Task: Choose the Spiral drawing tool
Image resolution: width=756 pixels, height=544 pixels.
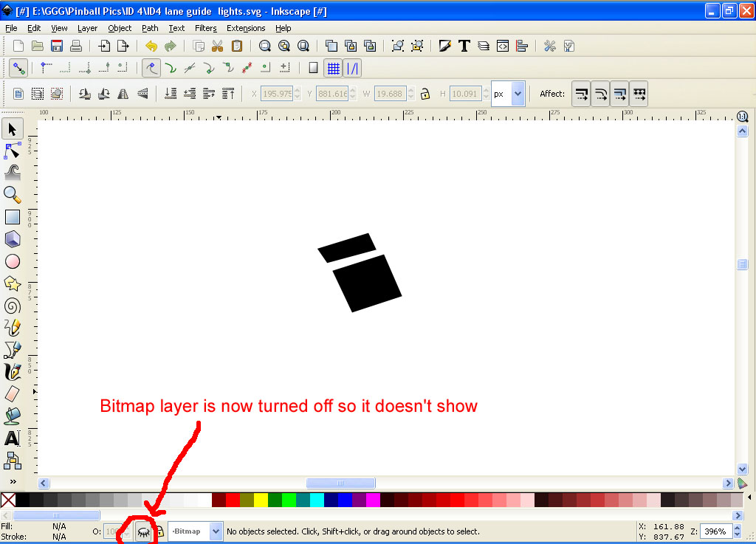Action: coord(12,306)
